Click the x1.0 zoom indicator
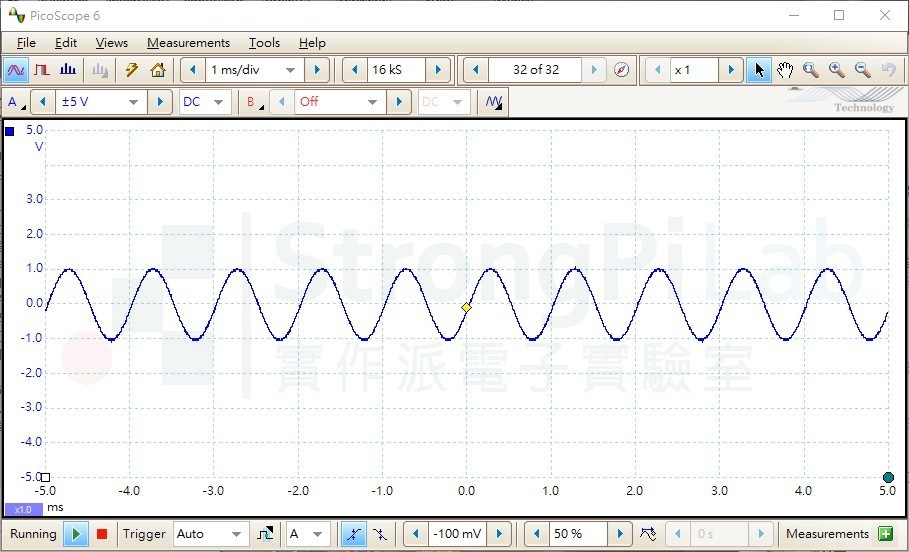 23,509
